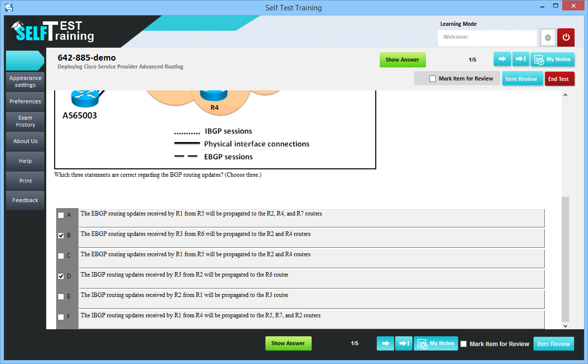This screenshot has width=588, height=364.
Task: Click the bottom 1/5 question counter
Action: tap(355, 344)
